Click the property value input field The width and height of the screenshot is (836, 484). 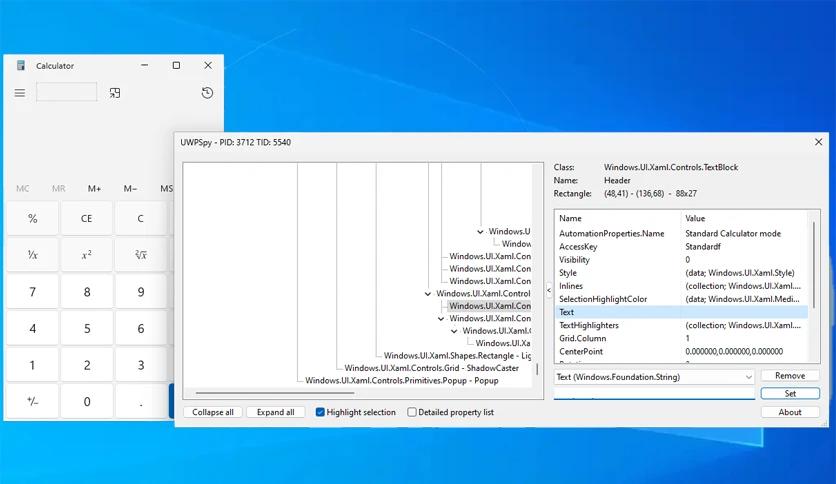(x=654, y=393)
